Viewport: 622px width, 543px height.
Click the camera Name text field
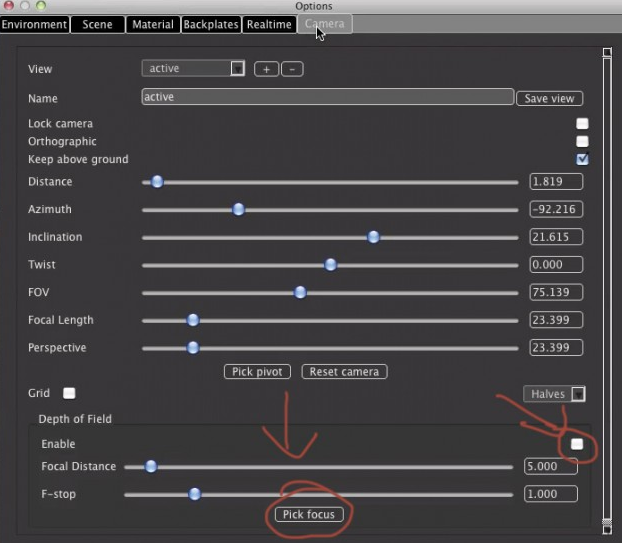(x=327, y=98)
